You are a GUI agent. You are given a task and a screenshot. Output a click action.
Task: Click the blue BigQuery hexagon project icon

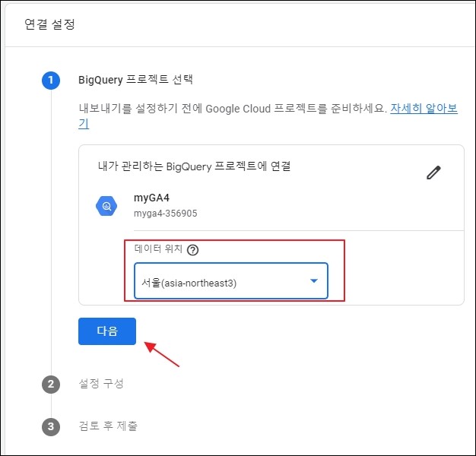tap(106, 205)
